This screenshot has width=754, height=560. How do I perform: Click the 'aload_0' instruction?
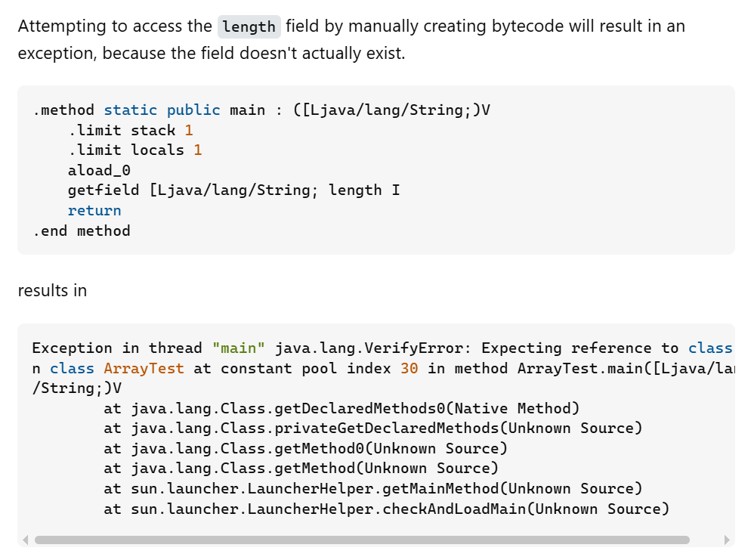tap(99, 171)
